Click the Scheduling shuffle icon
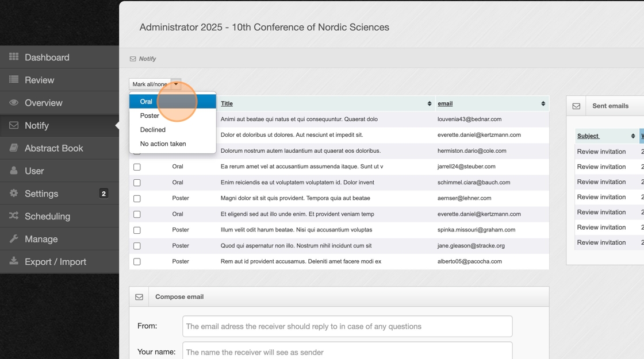Viewport: 644px width, 359px height. tap(14, 216)
